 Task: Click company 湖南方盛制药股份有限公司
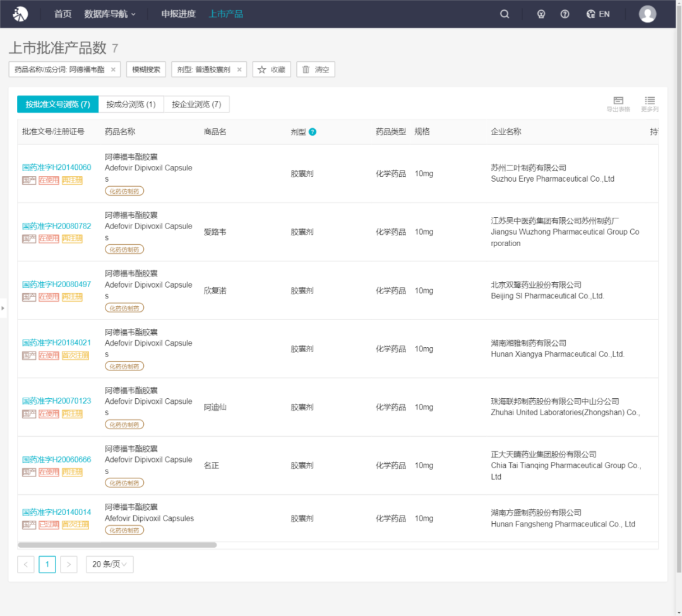(x=536, y=512)
